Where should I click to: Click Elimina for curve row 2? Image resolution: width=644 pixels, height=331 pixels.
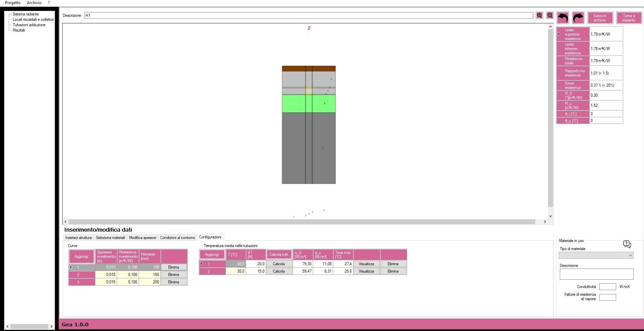click(x=174, y=275)
